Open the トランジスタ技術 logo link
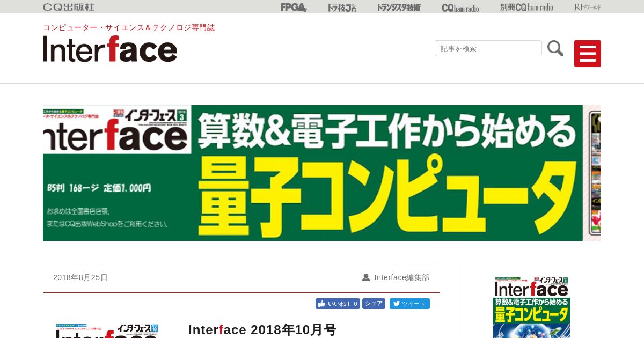This screenshot has width=644, height=338. [x=399, y=8]
